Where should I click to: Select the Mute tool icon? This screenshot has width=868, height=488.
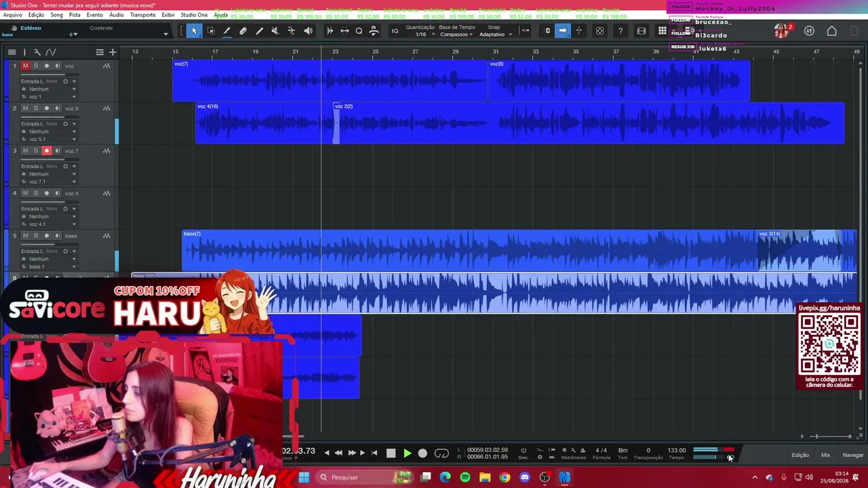(275, 30)
